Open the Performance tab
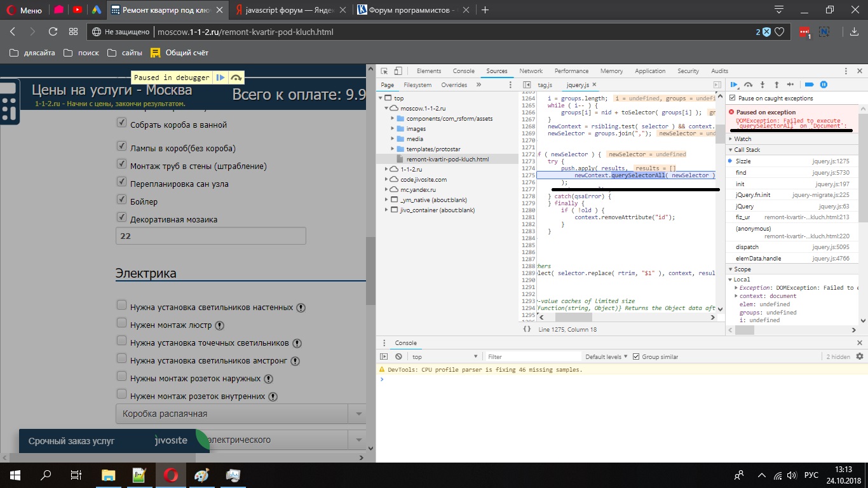The height and width of the screenshot is (488, 868). 571,71
